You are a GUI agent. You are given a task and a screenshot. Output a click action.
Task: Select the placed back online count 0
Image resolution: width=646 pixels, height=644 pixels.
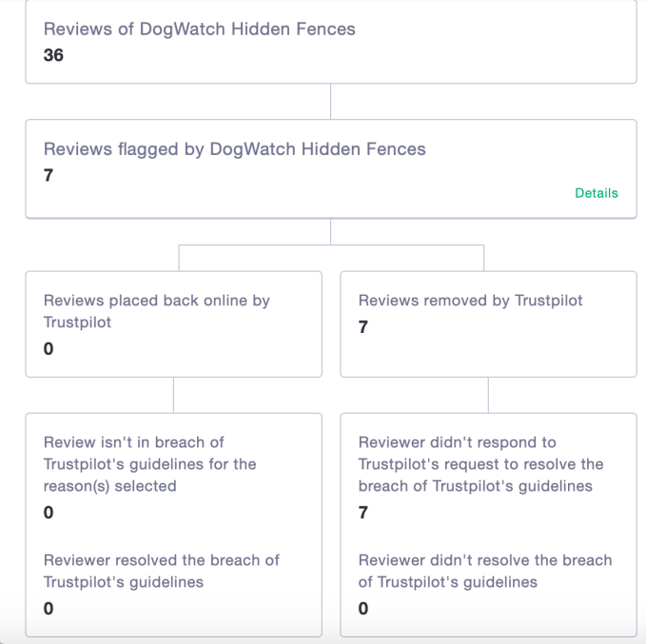click(49, 348)
